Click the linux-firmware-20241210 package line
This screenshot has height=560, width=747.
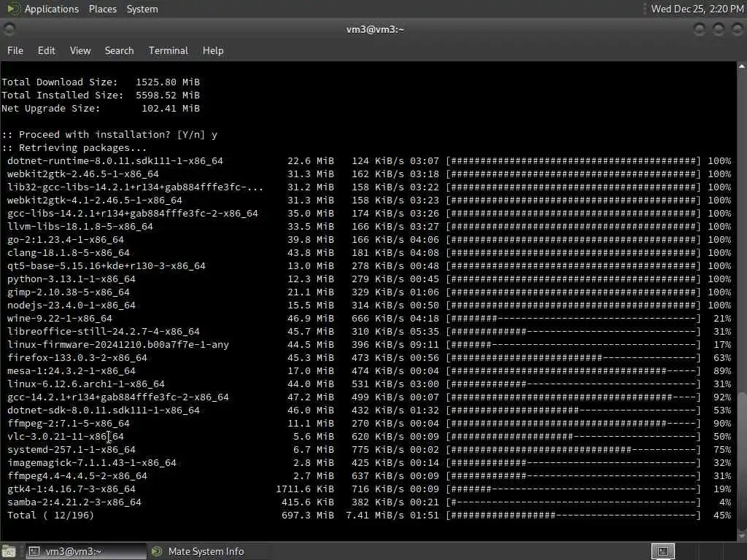pyautogui.click(x=368, y=344)
